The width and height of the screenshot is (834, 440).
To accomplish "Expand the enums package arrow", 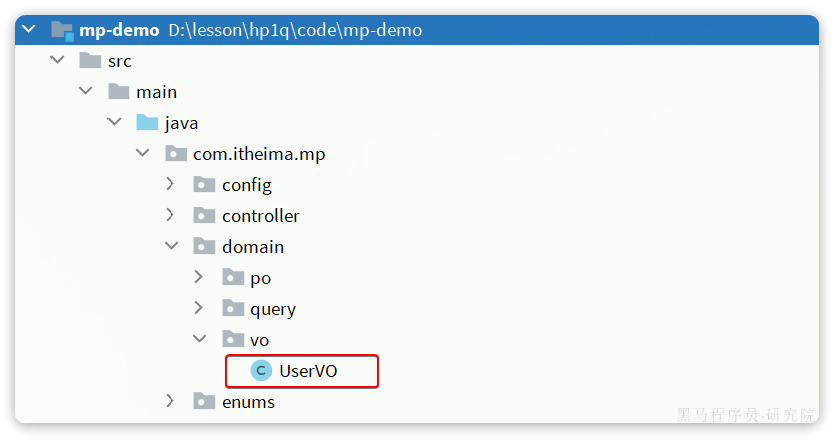I will (x=170, y=402).
